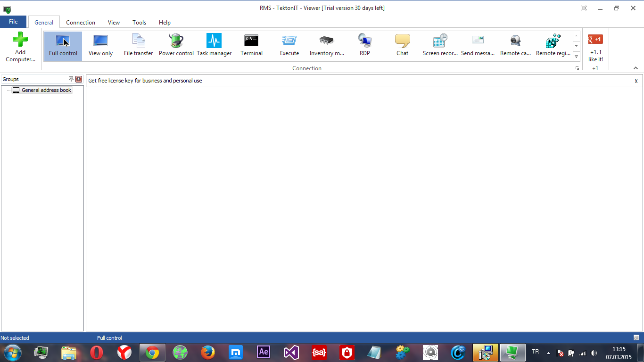
Task: Open Screen recorder tool
Action: coord(440,46)
